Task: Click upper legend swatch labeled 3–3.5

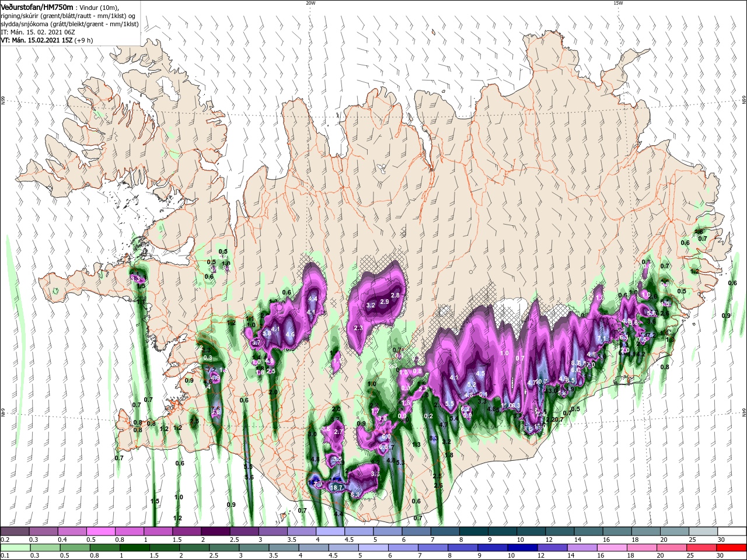Action: click(273, 531)
